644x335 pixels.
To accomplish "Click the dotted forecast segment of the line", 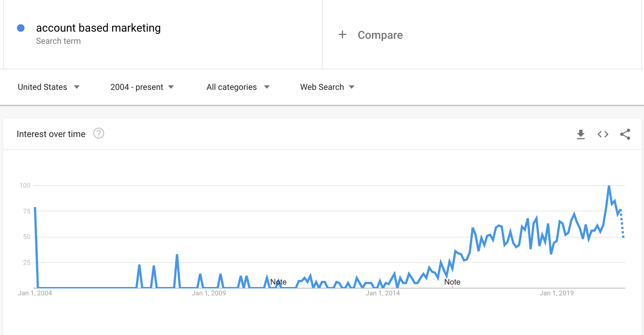I will click(x=622, y=224).
